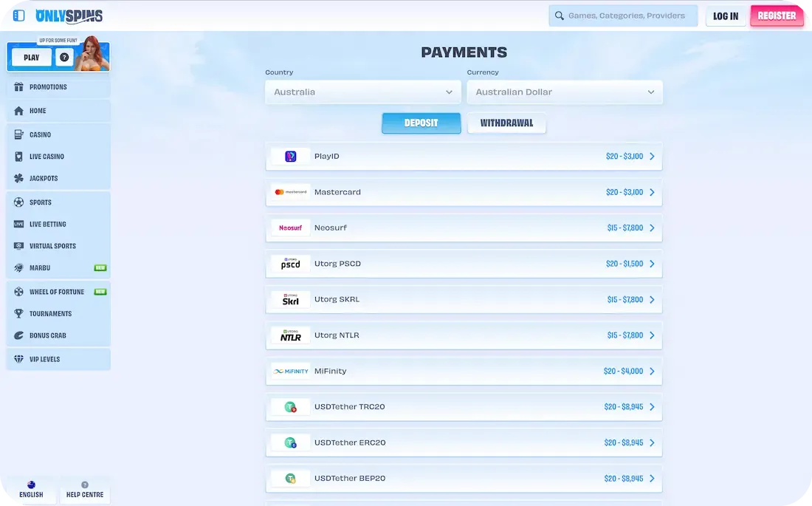This screenshot has height=506, width=812.
Task: Expand the USDTether ERC20 row chevron
Action: pyautogui.click(x=652, y=442)
